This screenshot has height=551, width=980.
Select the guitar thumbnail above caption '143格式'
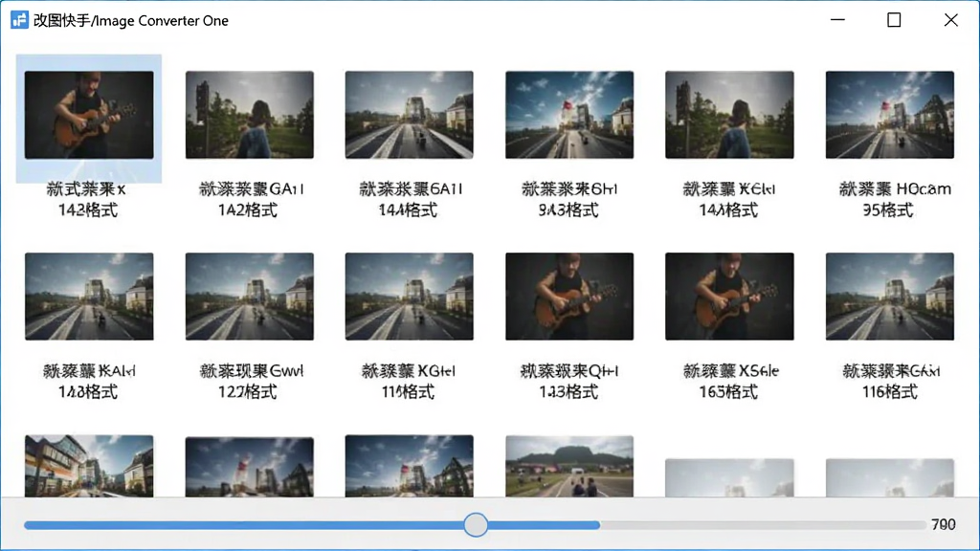[x=569, y=297]
